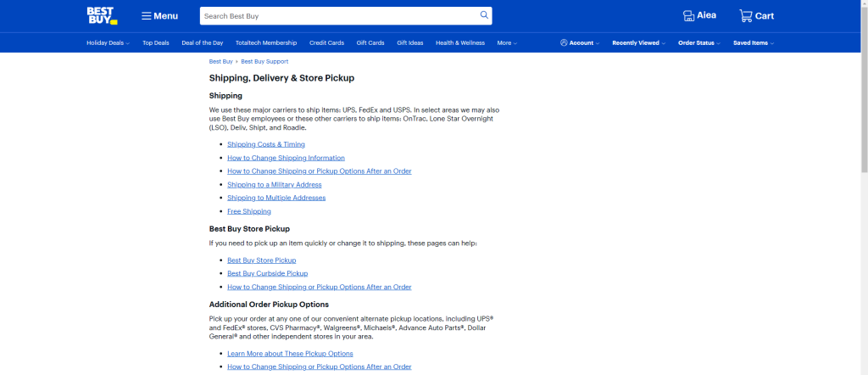Open the hamburger Menu

(x=159, y=16)
